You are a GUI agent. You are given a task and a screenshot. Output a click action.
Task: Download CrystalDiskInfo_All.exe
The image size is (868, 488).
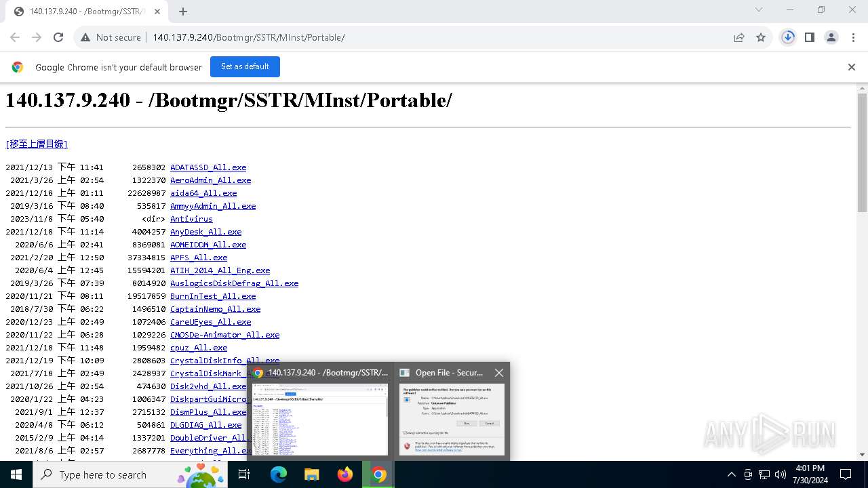pyautogui.click(x=224, y=361)
